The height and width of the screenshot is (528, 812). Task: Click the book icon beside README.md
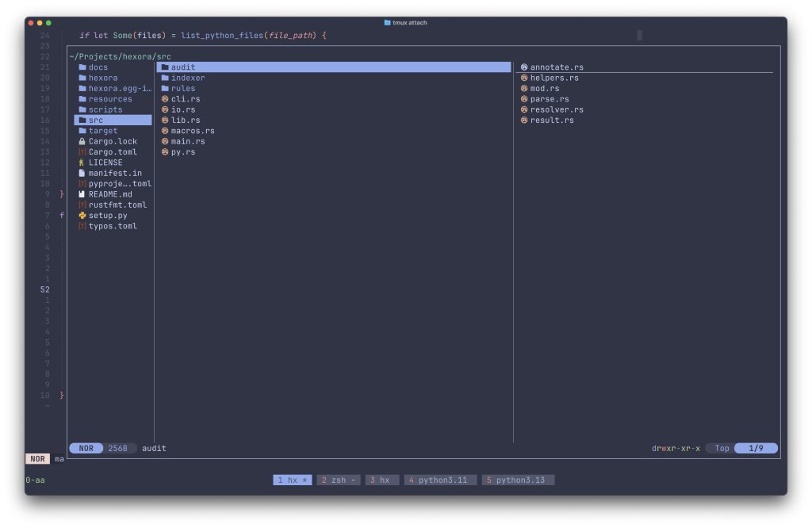pos(82,194)
